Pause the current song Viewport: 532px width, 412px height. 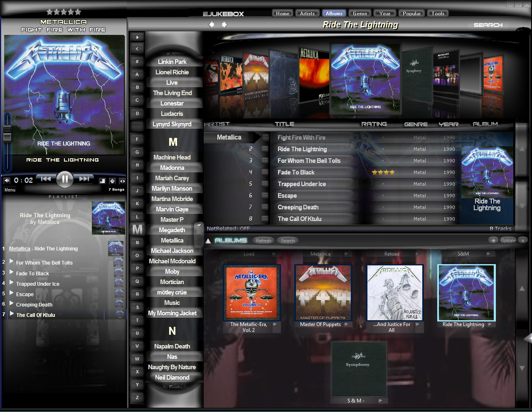pyautogui.click(x=64, y=179)
